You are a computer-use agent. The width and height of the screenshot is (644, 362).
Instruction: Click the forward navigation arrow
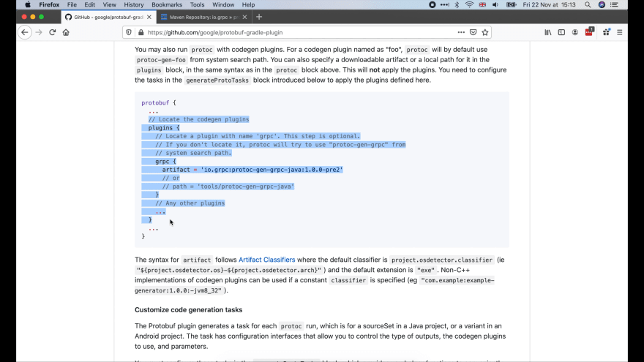pyautogui.click(x=39, y=32)
